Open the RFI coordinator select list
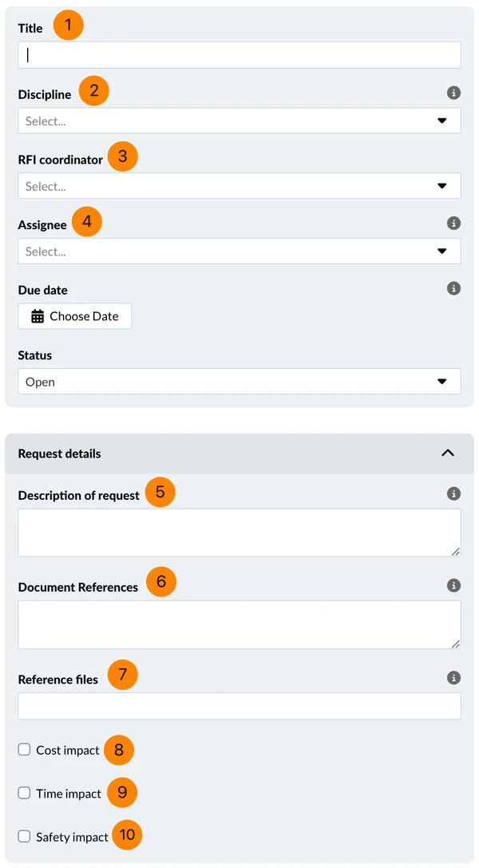479x868 pixels. click(x=239, y=186)
